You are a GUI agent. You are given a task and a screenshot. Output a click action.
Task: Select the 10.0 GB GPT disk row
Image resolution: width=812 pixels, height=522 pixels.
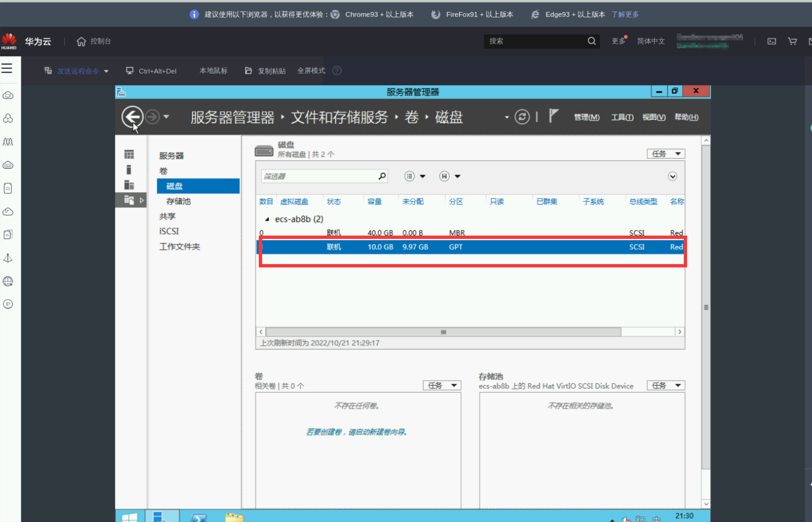click(470, 247)
